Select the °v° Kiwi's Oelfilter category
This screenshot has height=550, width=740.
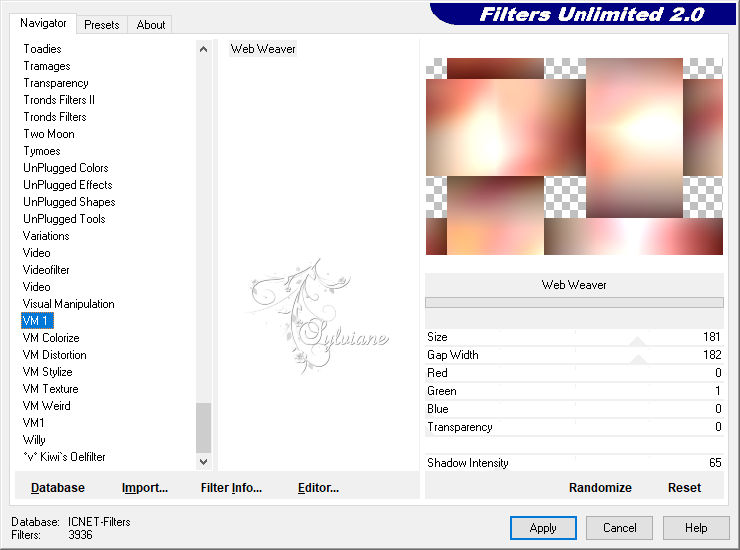[x=64, y=457]
